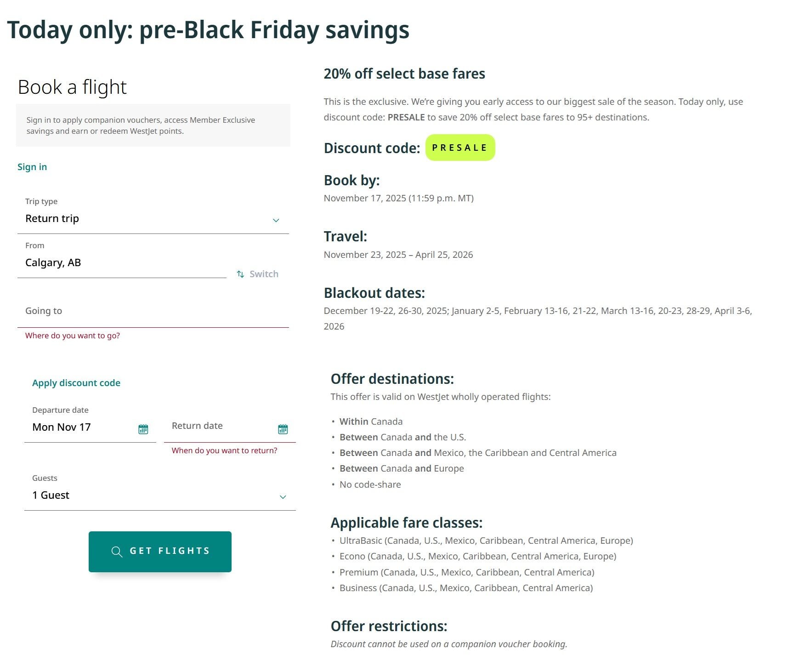Image resolution: width=799 pixels, height=672 pixels.
Task: Click Apply discount code link
Action: 76,383
